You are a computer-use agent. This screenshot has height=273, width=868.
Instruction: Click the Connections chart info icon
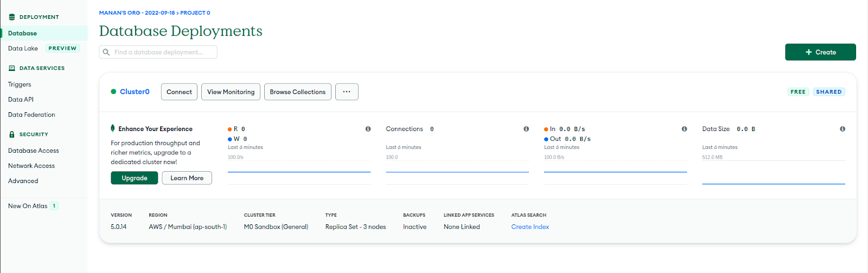(526, 129)
